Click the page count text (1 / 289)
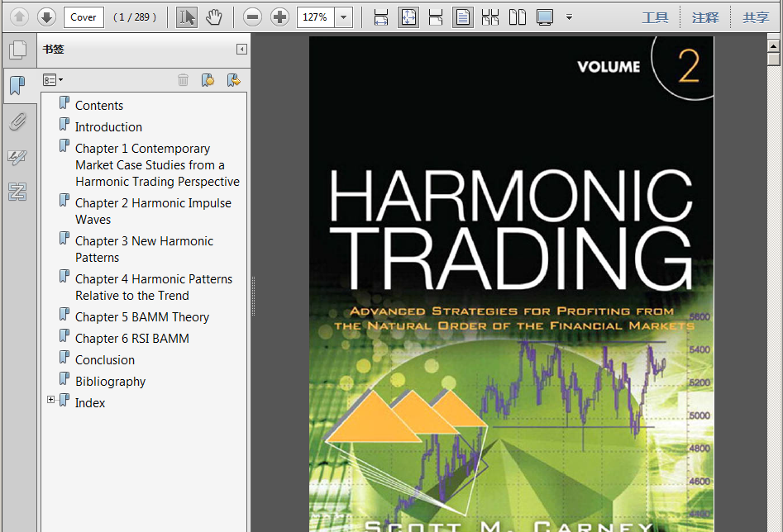The image size is (783, 532). tap(134, 17)
